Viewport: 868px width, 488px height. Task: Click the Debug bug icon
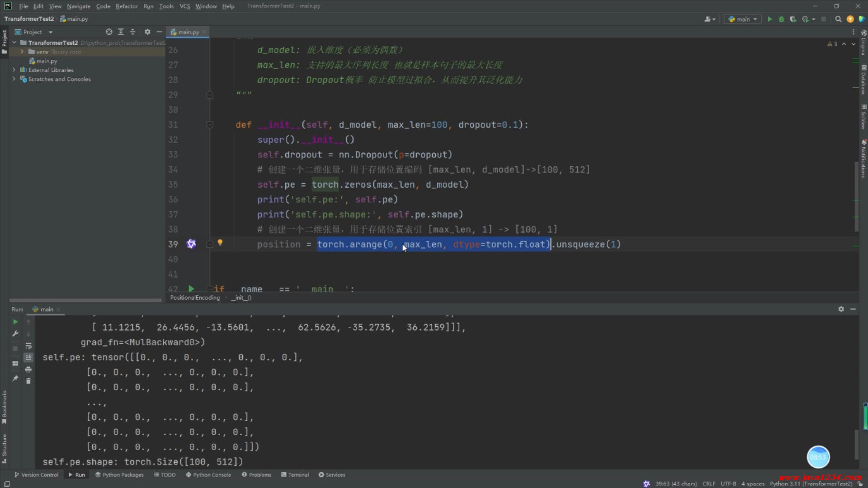coord(781,19)
